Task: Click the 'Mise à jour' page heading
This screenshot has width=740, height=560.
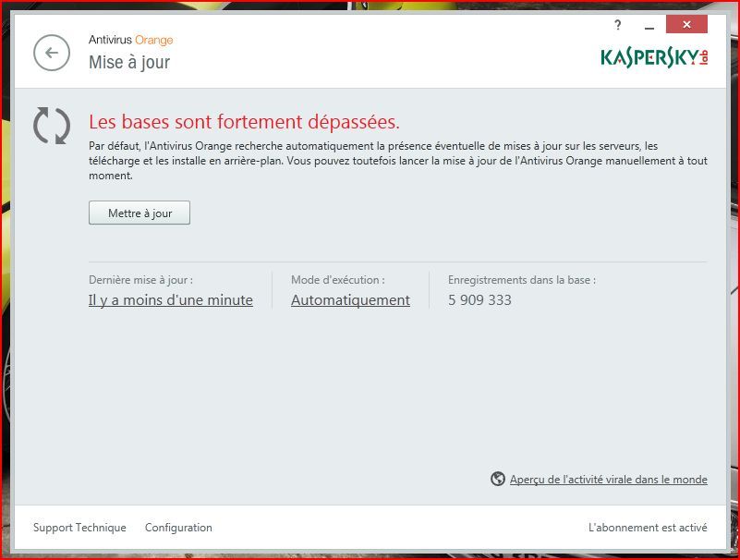Action: point(129,62)
